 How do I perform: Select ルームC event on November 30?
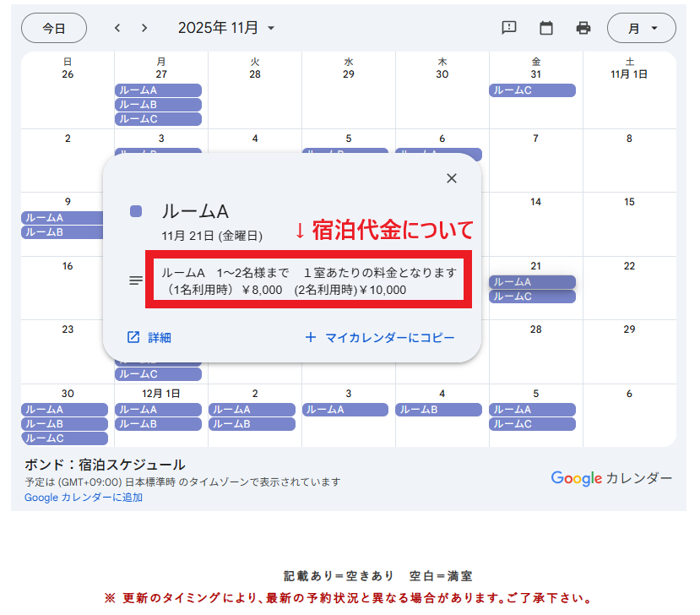tap(64, 438)
